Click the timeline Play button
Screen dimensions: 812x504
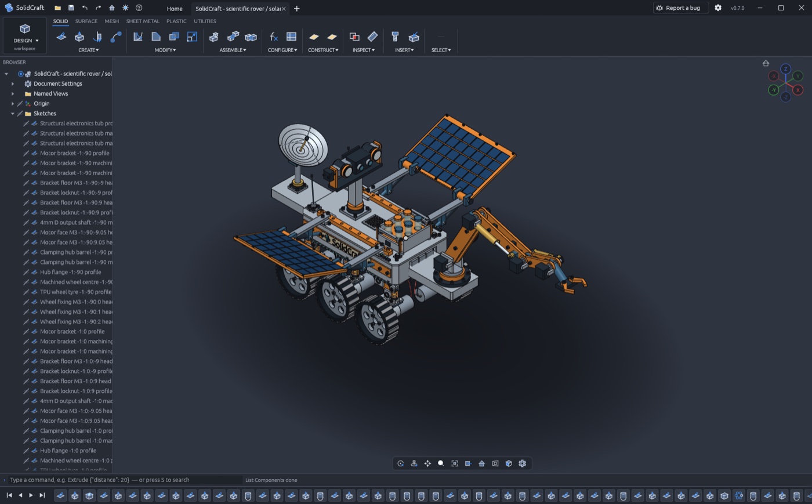coord(31,495)
